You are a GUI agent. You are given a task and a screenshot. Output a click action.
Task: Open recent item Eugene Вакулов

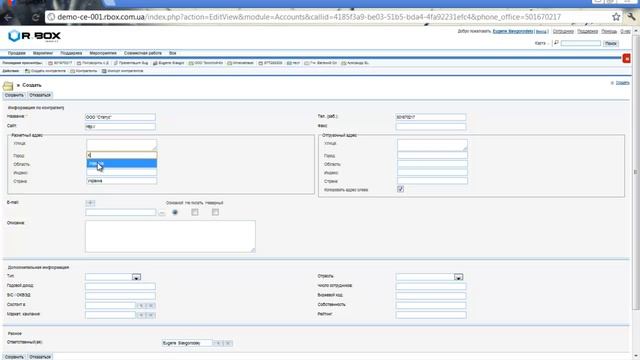pyautogui.click(x=169, y=63)
